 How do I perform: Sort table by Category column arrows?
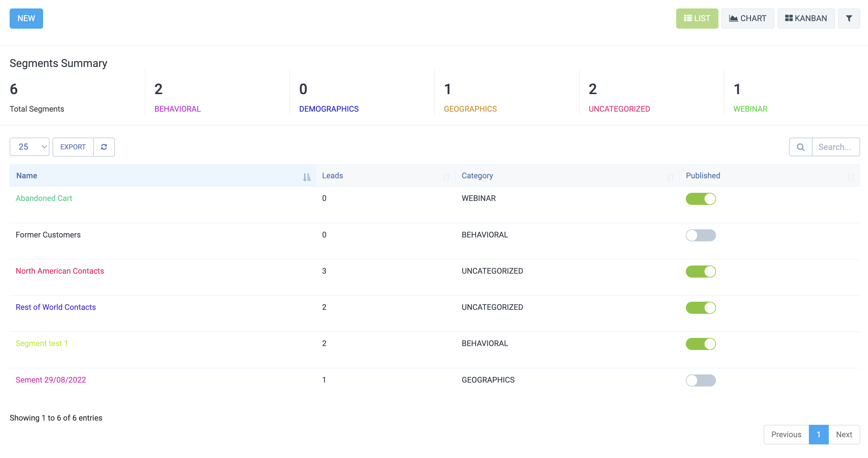pyautogui.click(x=670, y=177)
